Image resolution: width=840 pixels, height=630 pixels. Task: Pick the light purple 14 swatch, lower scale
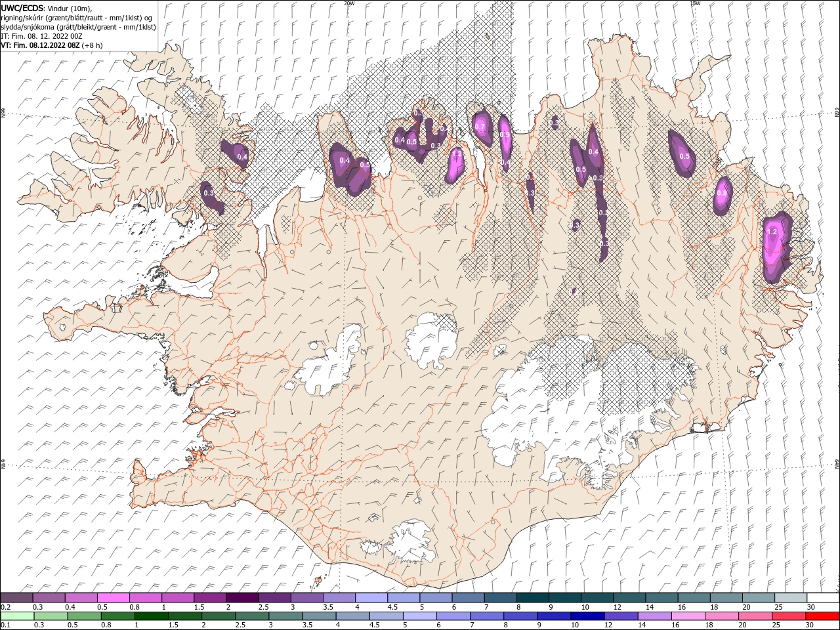click(654, 616)
